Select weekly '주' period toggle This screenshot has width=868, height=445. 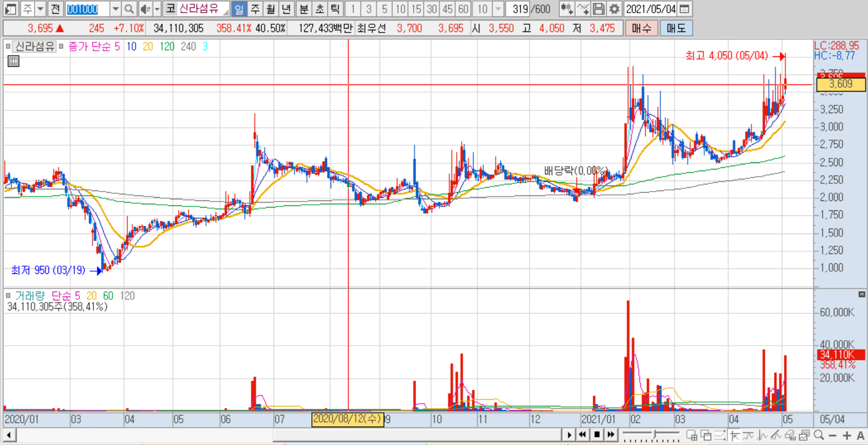[255, 9]
